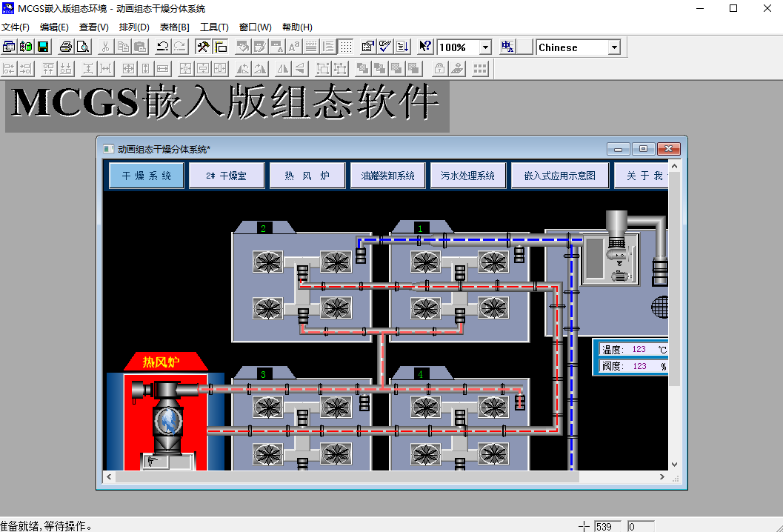
Task: Click the line style icon
Action: (x=310, y=47)
